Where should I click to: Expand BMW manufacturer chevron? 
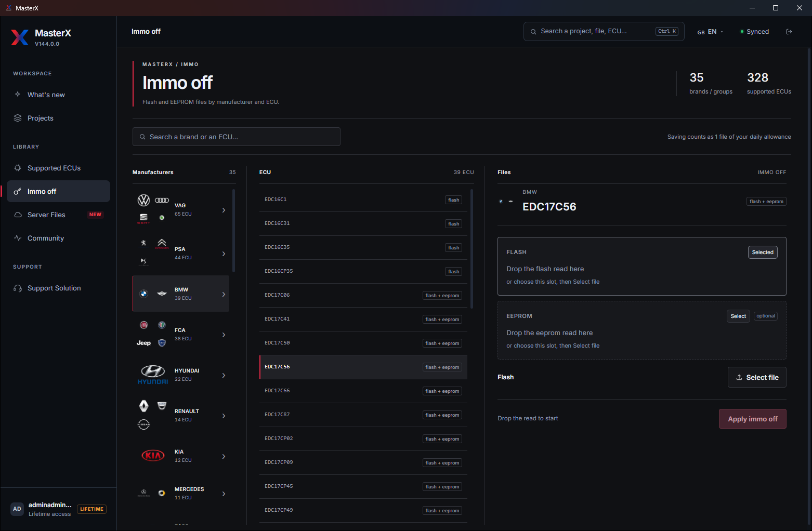(224, 294)
